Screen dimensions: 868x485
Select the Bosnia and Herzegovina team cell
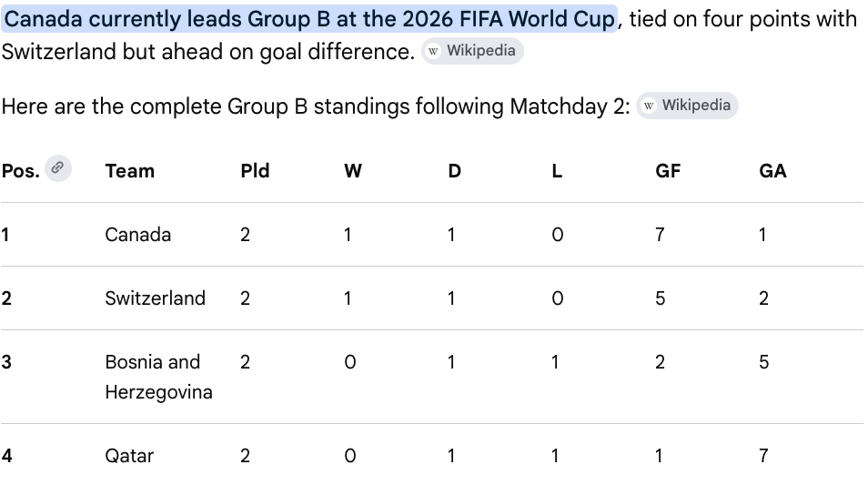[x=159, y=377]
